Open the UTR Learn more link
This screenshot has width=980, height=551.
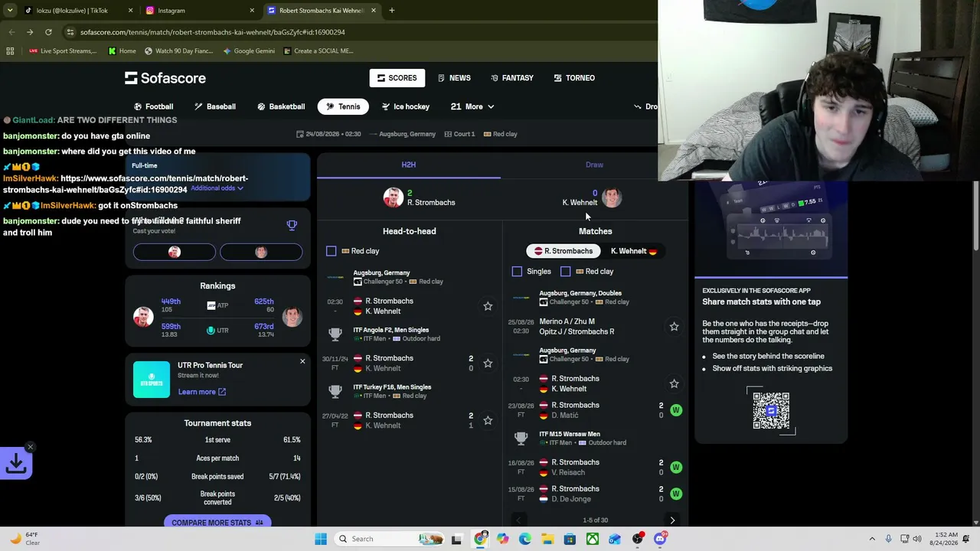[x=202, y=392]
